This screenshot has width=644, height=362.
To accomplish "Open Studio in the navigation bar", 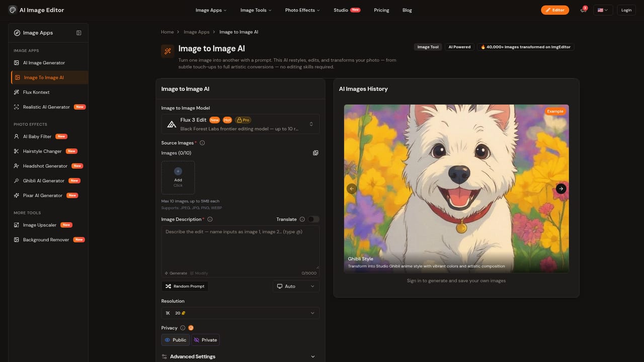I will tap(347, 10).
